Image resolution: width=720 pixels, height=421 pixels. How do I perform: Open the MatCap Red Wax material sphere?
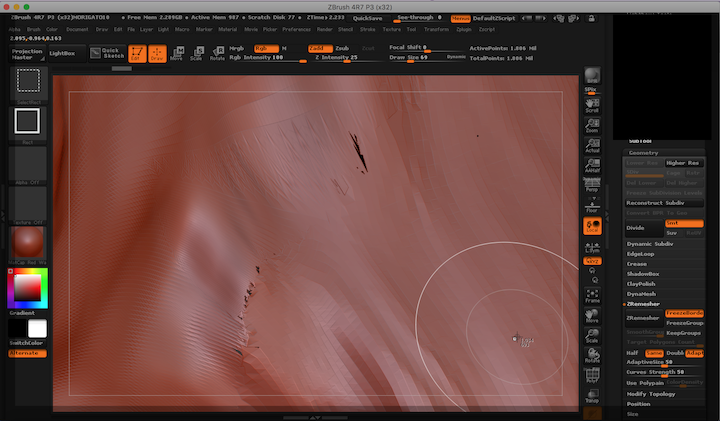pyautogui.click(x=27, y=244)
